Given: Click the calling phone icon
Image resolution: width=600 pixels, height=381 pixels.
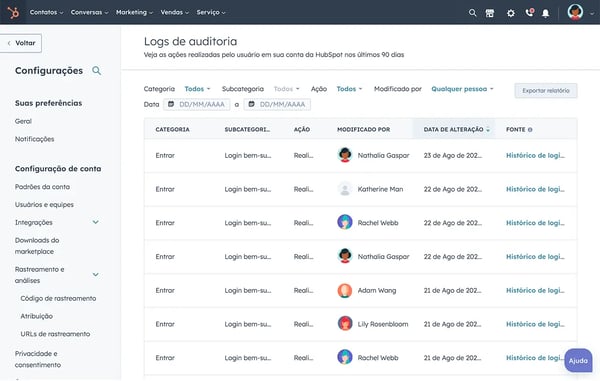Looking at the screenshot, I should (x=530, y=13).
